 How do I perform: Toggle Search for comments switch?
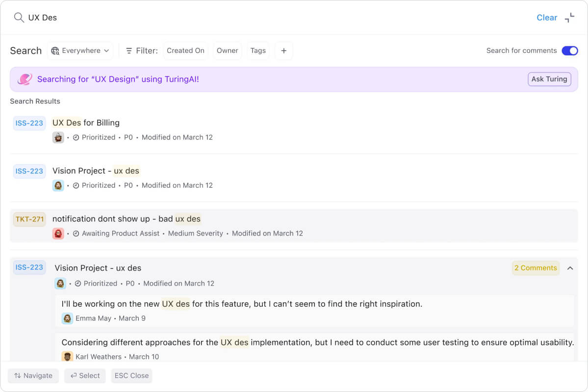(570, 50)
